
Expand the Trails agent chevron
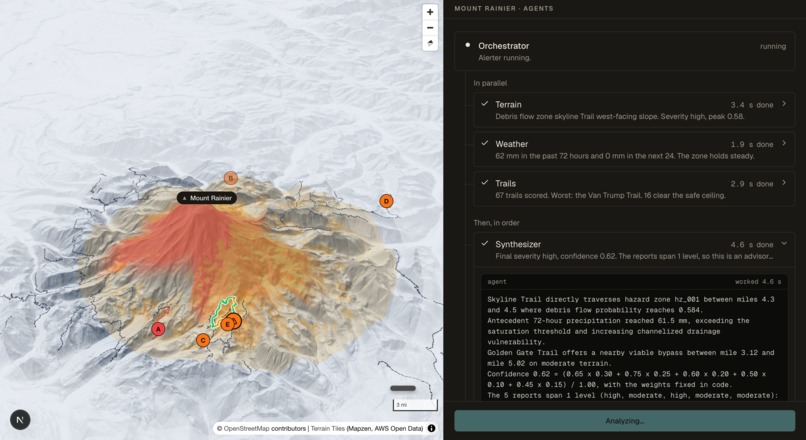coord(784,183)
